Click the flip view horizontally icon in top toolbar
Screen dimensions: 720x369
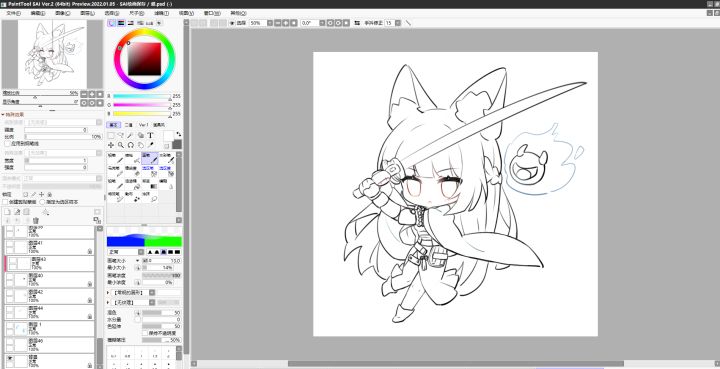click(358, 22)
